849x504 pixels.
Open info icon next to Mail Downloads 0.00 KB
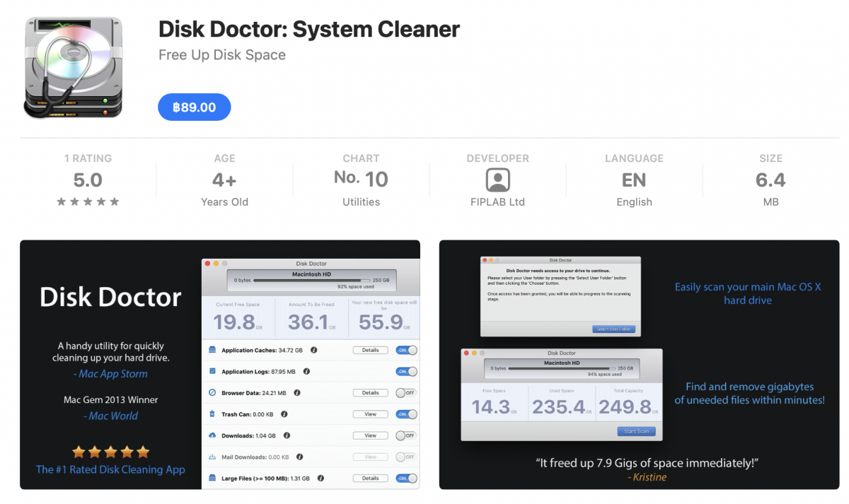[x=300, y=457]
